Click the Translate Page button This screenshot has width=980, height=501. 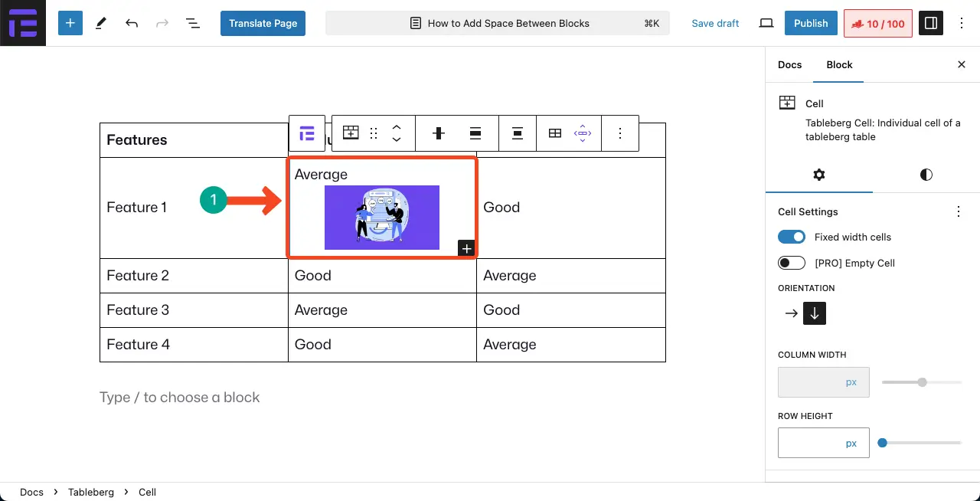(x=263, y=23)
